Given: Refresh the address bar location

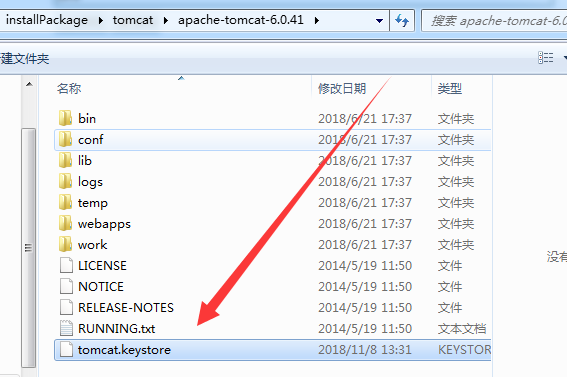Looking at the screenshot, I should pyautogui.click(x=402, y=21).
